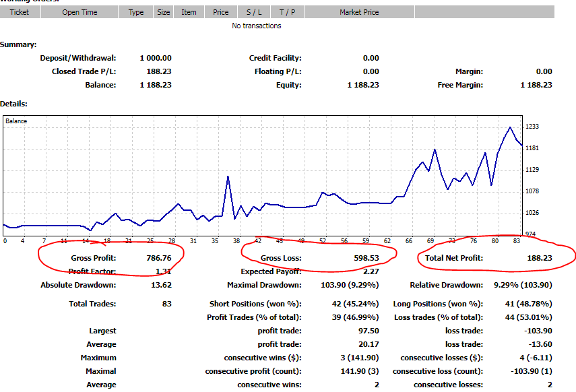Screen dimensions: 576x392
Task: Click the Maximal Drawdown value 103.90 (9.29%)
Action: [x=347, y=285]
